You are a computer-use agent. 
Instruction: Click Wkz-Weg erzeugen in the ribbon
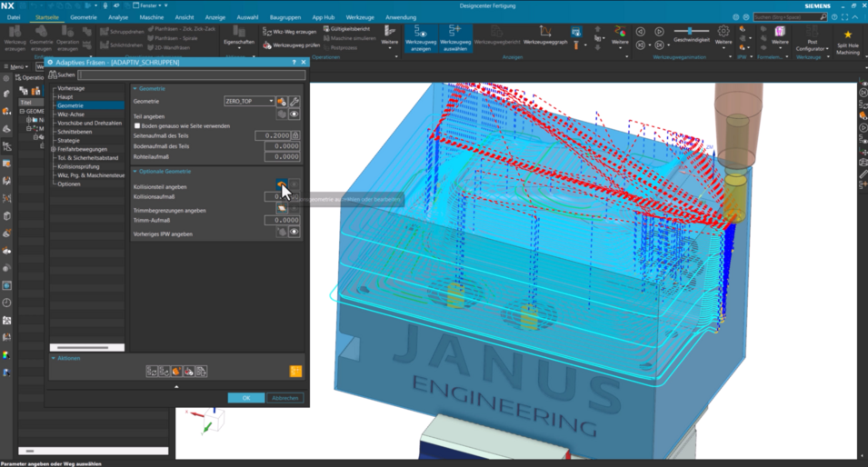(290, 32)
